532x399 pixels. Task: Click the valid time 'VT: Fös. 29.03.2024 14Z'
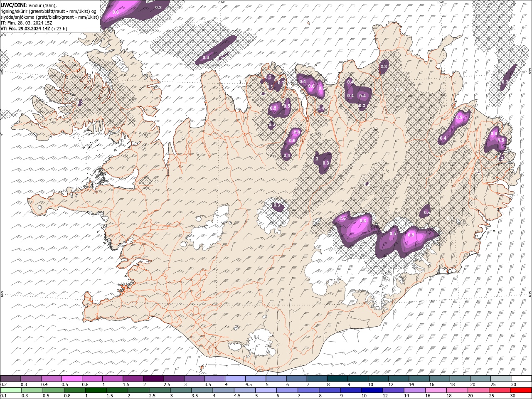(x=26, y=29)
